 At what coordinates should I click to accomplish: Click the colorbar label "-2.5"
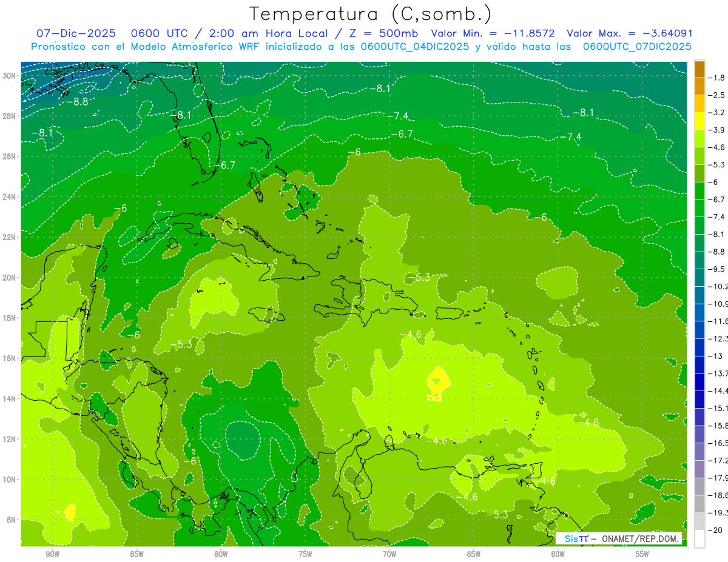pos(718,95)
